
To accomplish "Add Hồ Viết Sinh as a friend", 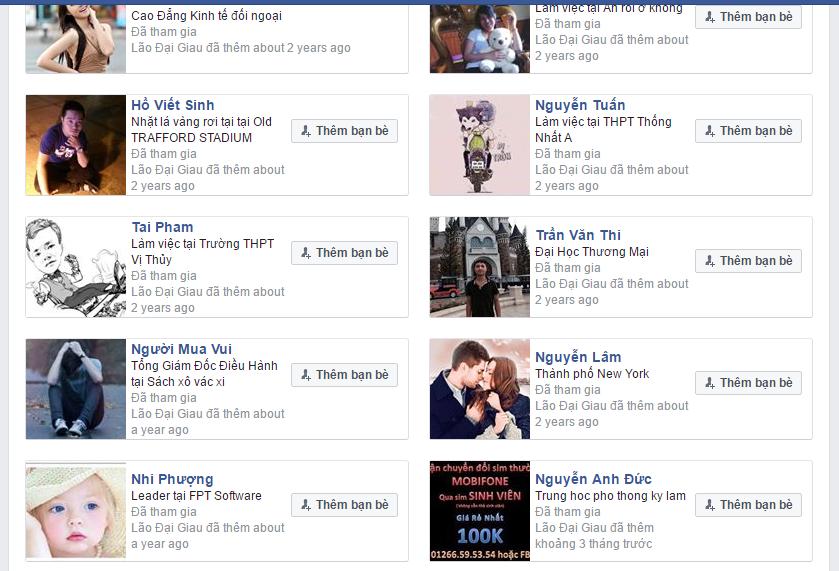I will [x=345, y=131].
